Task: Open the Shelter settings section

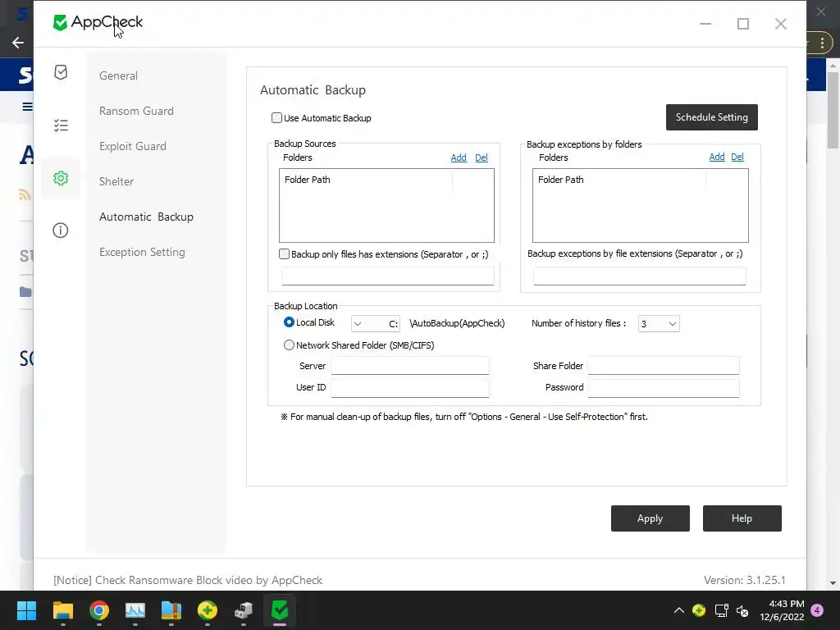Action: (116, 181)
